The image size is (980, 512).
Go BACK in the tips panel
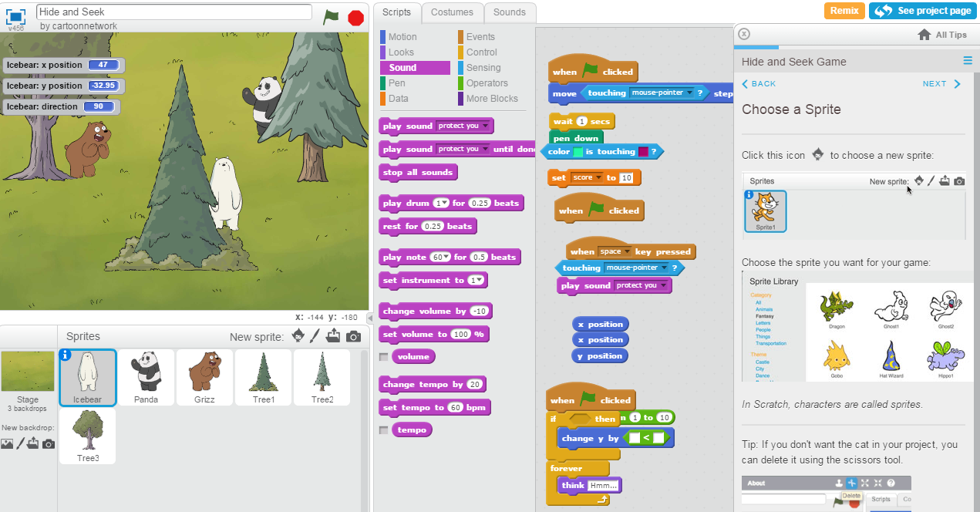point(759,83)
